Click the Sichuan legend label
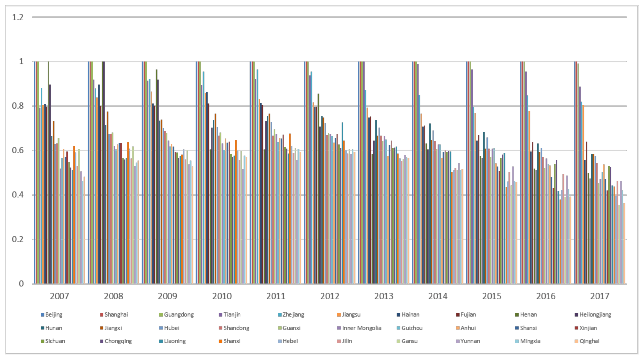The image size is (644, 360). (55, 341)
